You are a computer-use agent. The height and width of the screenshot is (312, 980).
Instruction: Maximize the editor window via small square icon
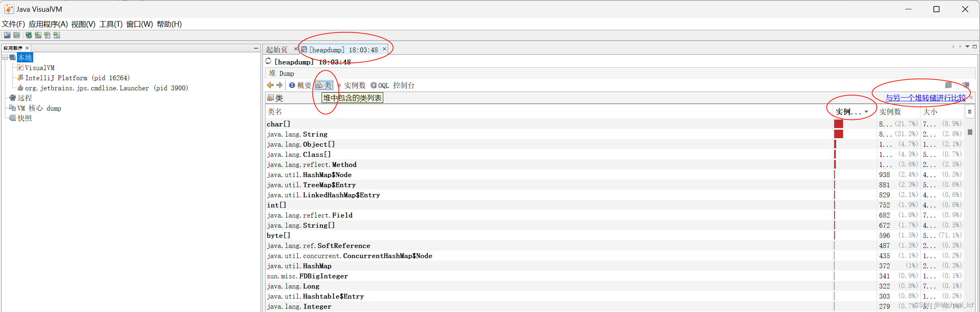(975, 47)
